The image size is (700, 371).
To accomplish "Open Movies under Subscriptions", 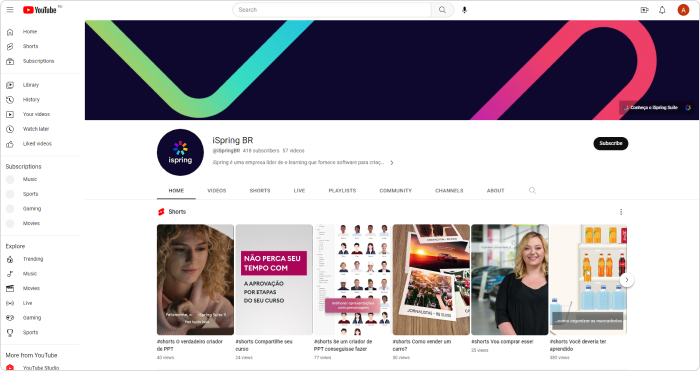I will point(31,224).
